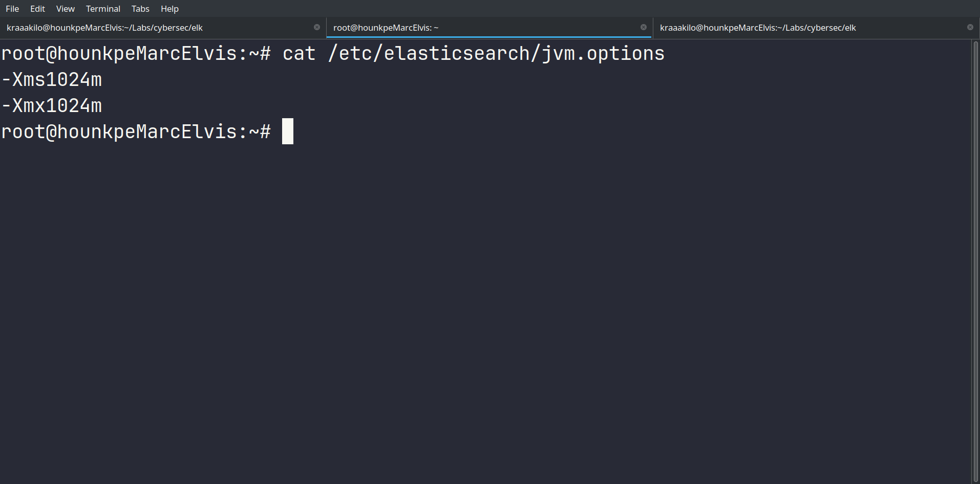
Task: Open the File menu
Action: (x=12, y=9)
